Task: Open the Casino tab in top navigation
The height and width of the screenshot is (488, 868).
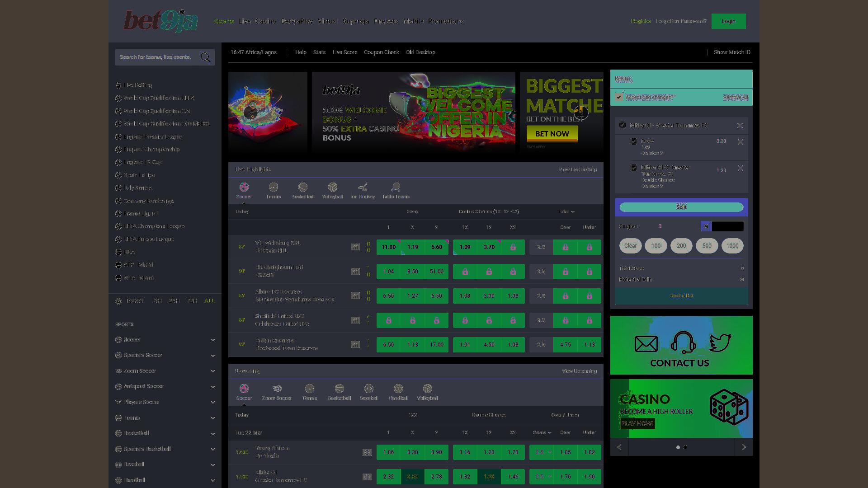Action: [266, 21]
